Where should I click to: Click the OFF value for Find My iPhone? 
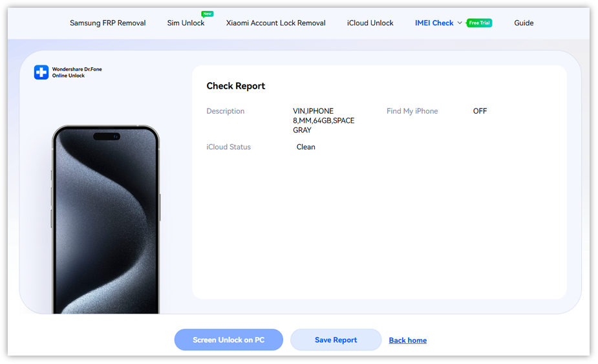click(480, 111)
